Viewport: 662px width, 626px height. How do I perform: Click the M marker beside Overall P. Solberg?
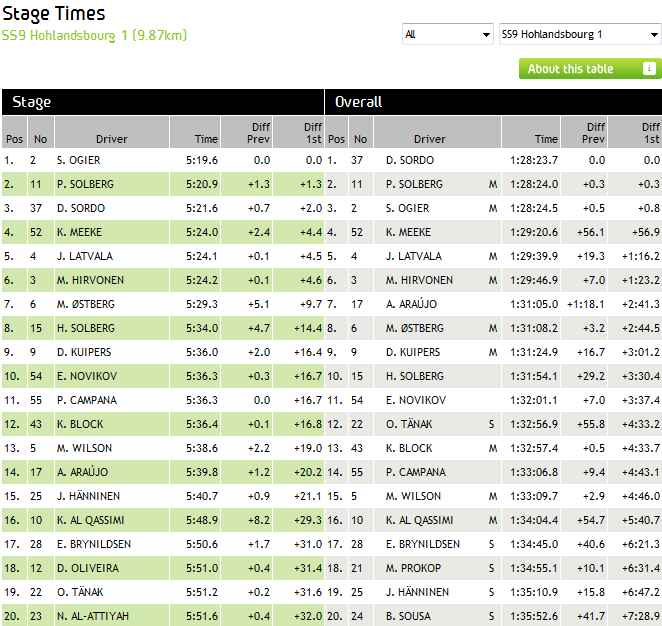click(x=492, y=184)
